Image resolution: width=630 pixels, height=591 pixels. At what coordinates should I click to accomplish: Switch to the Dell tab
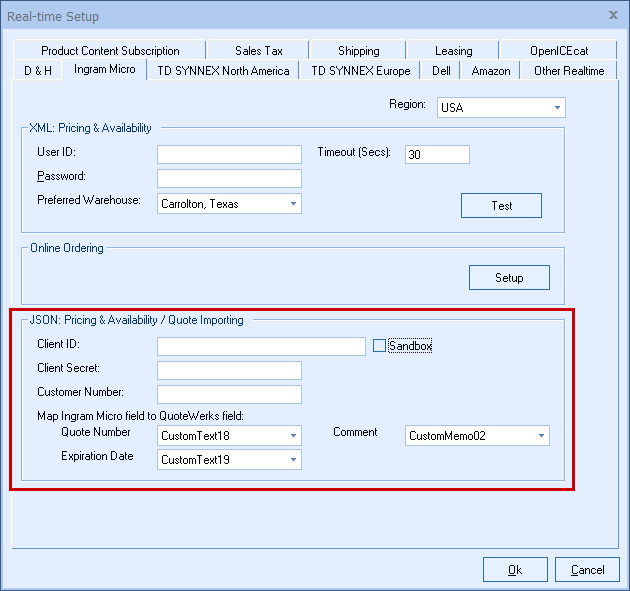[441, 70]
